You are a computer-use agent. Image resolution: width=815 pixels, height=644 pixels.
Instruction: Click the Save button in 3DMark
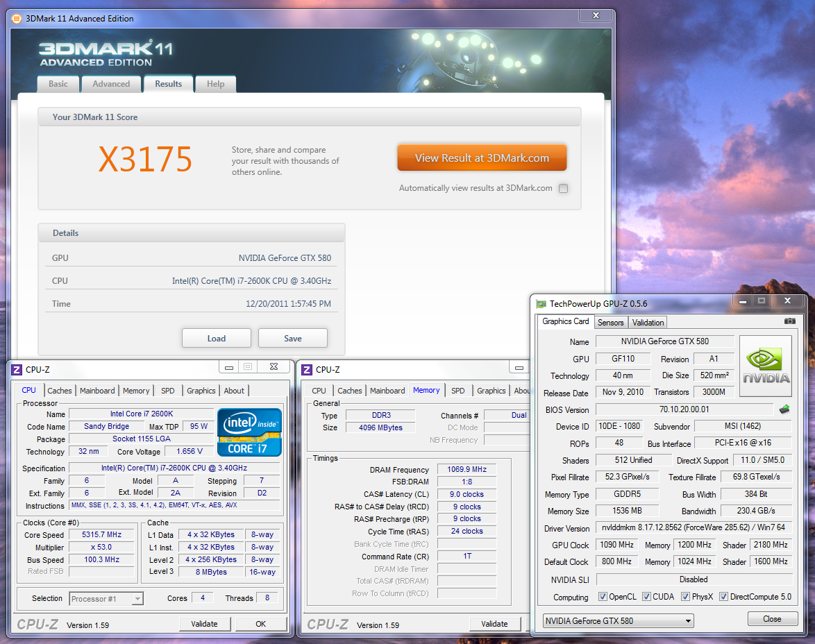[293, 339]
